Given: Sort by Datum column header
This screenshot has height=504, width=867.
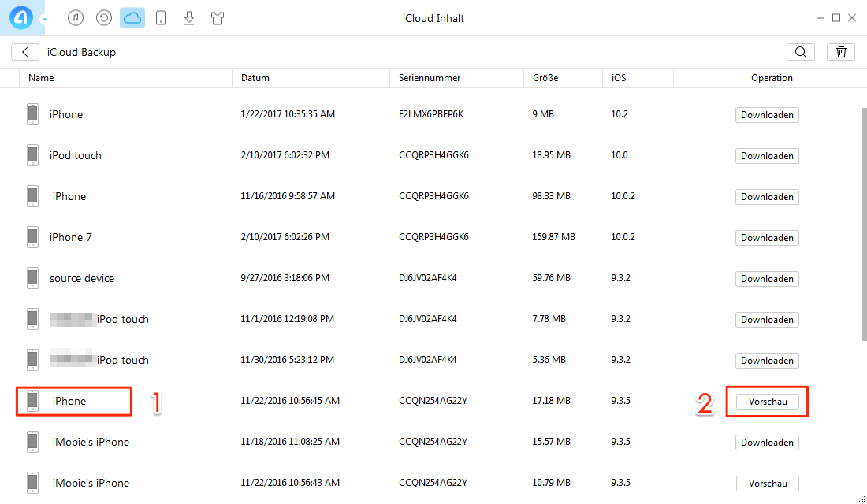Looking at the screenshot, I should [255, 78].
